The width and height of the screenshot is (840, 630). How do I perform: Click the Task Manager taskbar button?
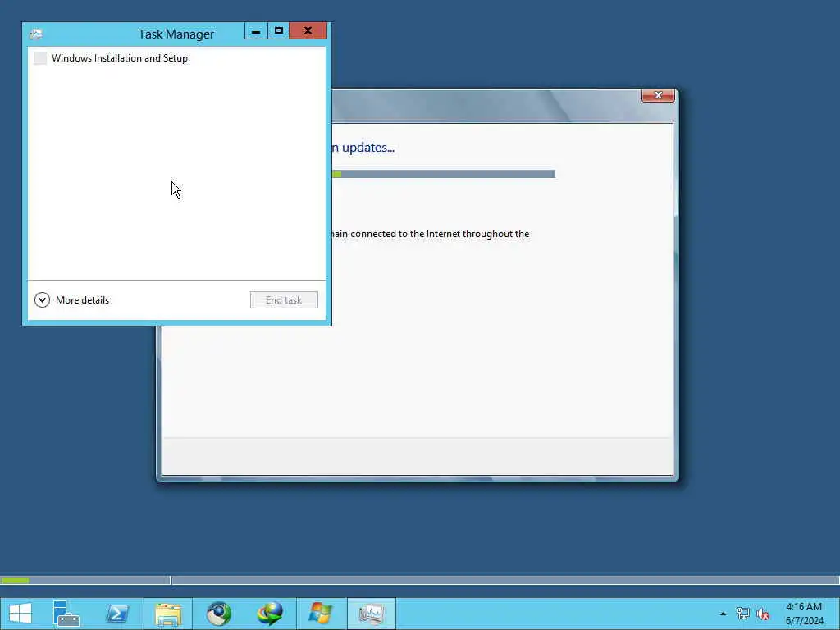(x=372, y=614)
